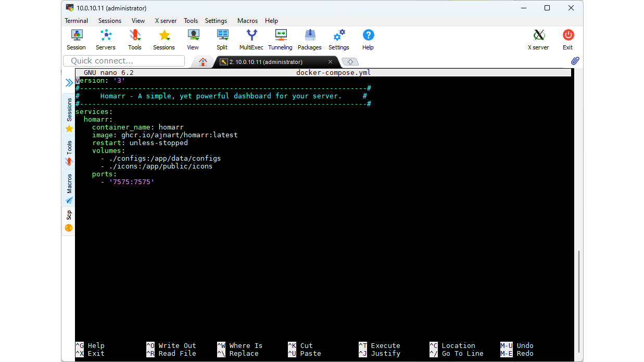Start a new Session from the toolbar
The width and height of the screenshot is (644, 362).
tap(76, 39)
